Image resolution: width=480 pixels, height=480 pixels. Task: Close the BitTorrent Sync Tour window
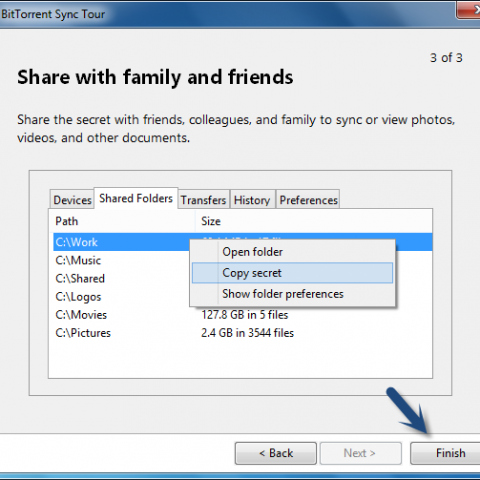[x=468, y=9]
